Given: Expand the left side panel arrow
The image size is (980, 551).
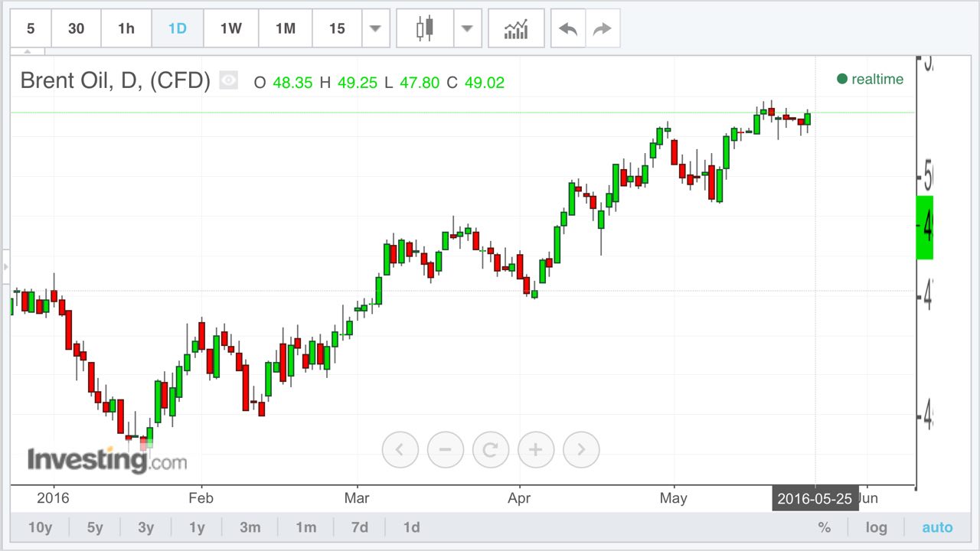Looking at the screenshot, I should 5,267.
